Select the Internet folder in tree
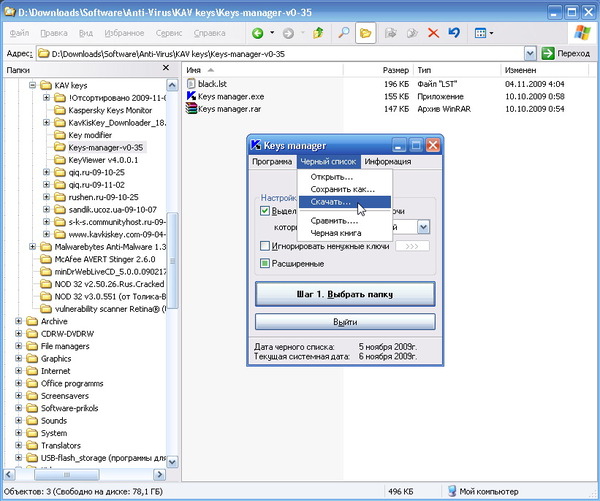Viewport: 600px width, 501px height. (x=55, y=371)
